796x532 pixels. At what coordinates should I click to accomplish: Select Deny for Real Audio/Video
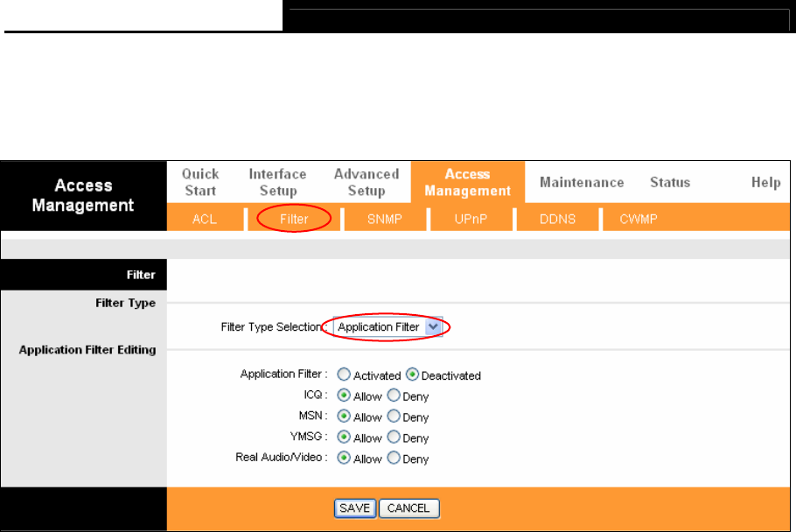click(394, 458)
